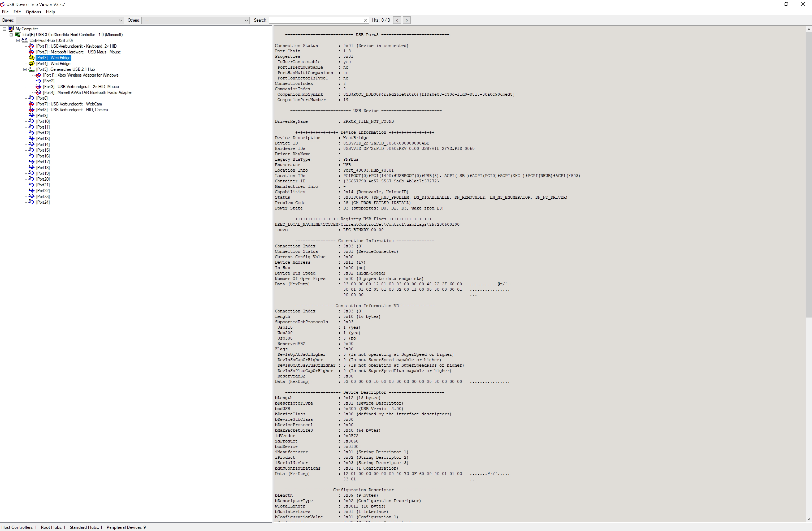This screenshot has width=812, height=531.
Task: Click the USB icon next to Port7 WebCam
Action: coord(31,104)
